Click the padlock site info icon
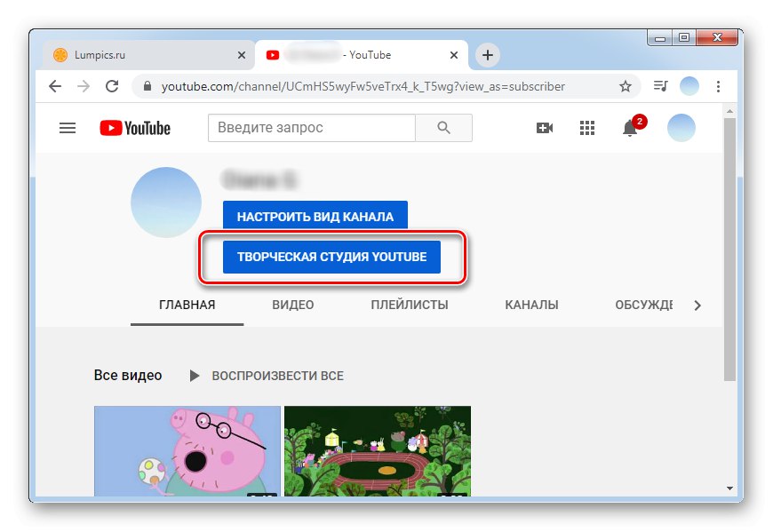The height and width of the screenshot is (532, 773). (x=147, y=87)
